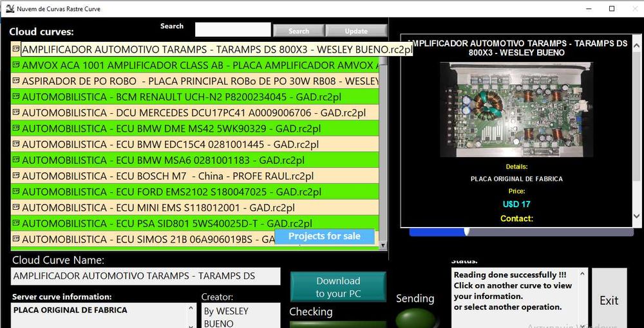644x328 pixels.
Task: Click Download to your PC button
Action: pyautogui.click(x=338, y=287)
